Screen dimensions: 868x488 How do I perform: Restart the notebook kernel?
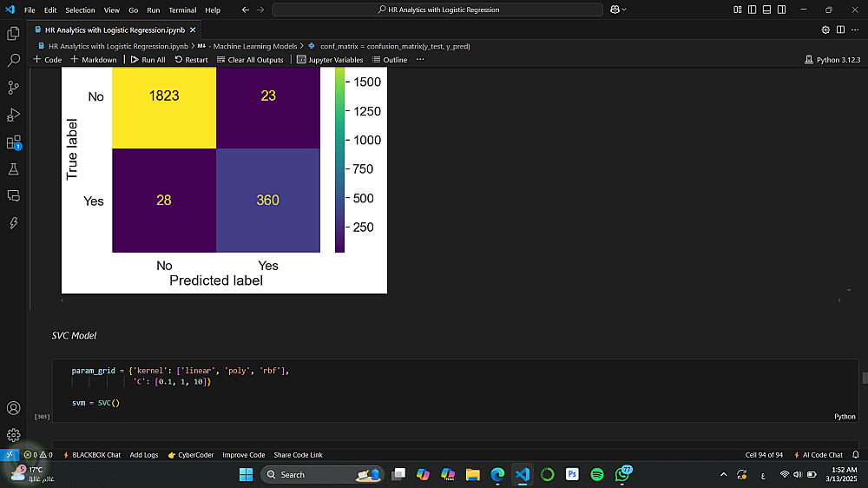[192, 59]
